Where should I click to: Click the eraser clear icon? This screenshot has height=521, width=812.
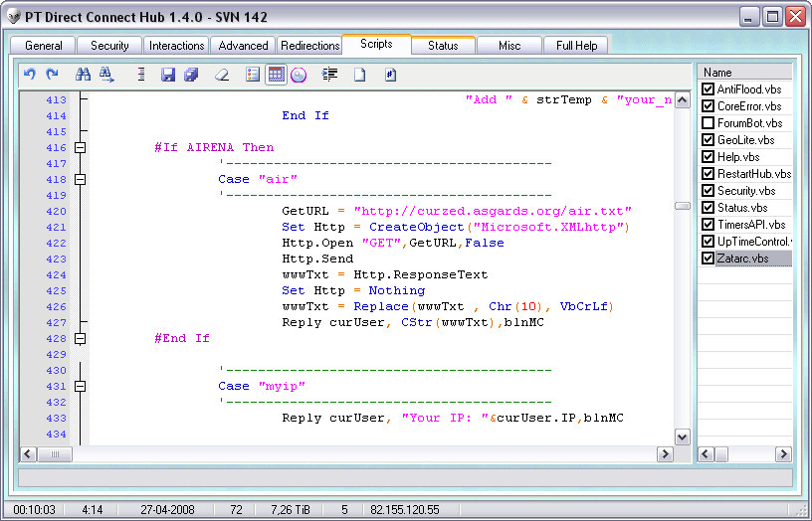pos(223,75)
